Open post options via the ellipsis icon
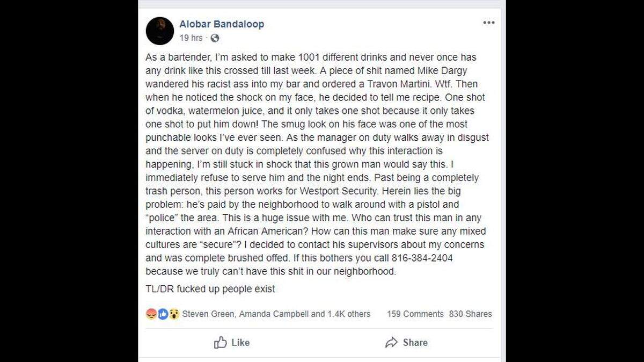 tap(489, 23)
